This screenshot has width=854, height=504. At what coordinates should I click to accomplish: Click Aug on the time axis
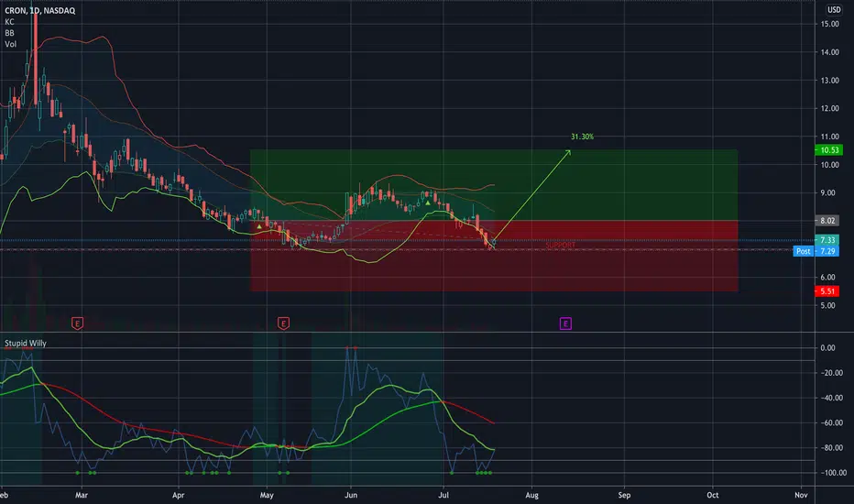(x=531, y=495)
